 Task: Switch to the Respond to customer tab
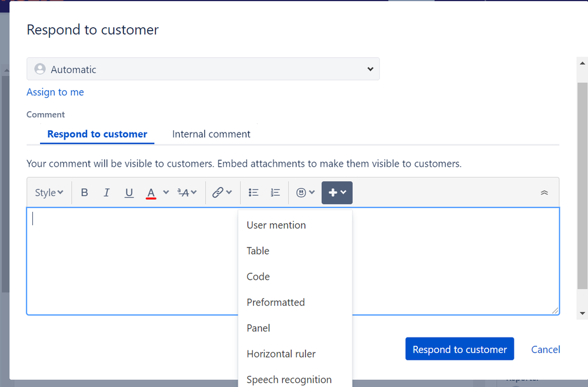coord(97,134)
